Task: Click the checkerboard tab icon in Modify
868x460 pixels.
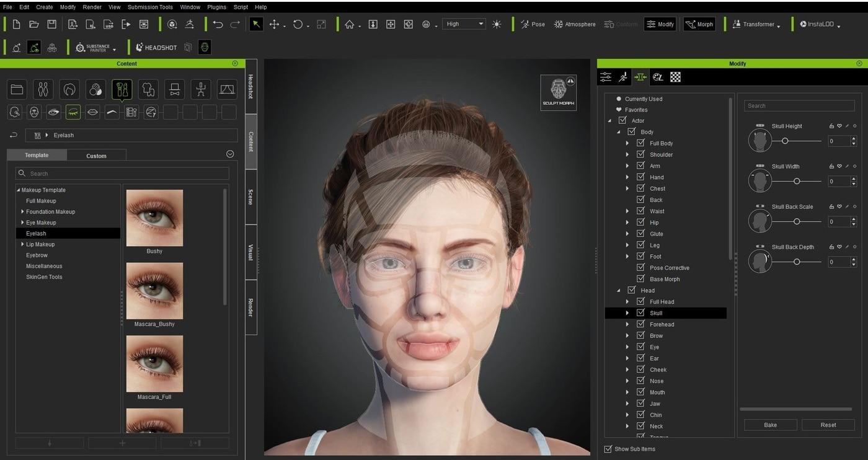Action: point(675,77)
